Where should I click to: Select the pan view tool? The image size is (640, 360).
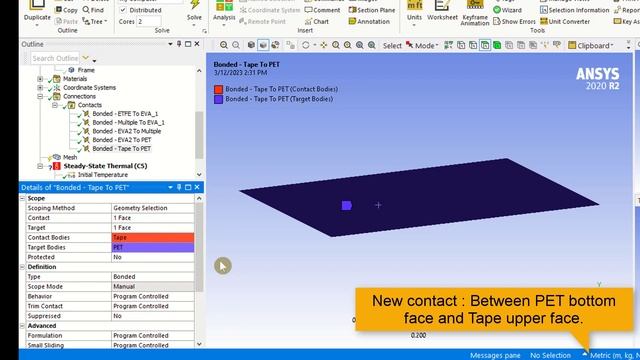coord(324,45)
